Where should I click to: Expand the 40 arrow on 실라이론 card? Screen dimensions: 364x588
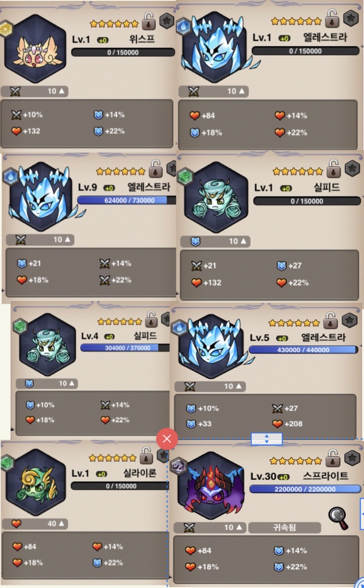click(x=62, y=523)
